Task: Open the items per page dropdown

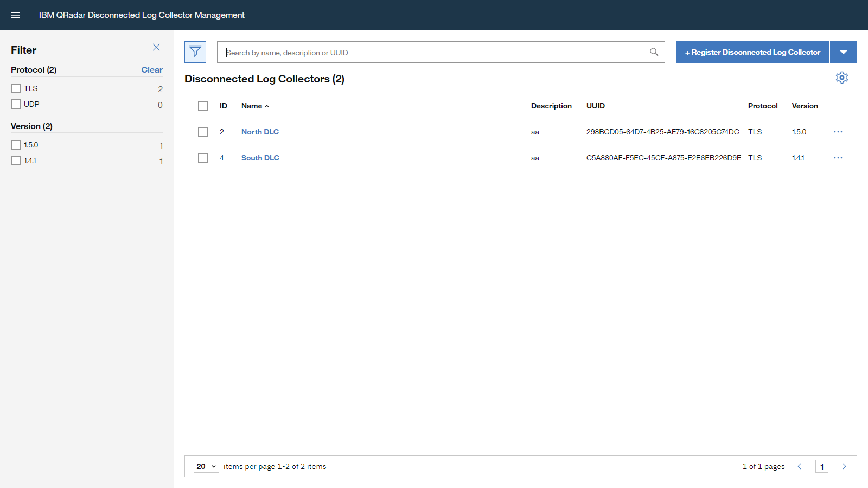Action: pos(206,466)
